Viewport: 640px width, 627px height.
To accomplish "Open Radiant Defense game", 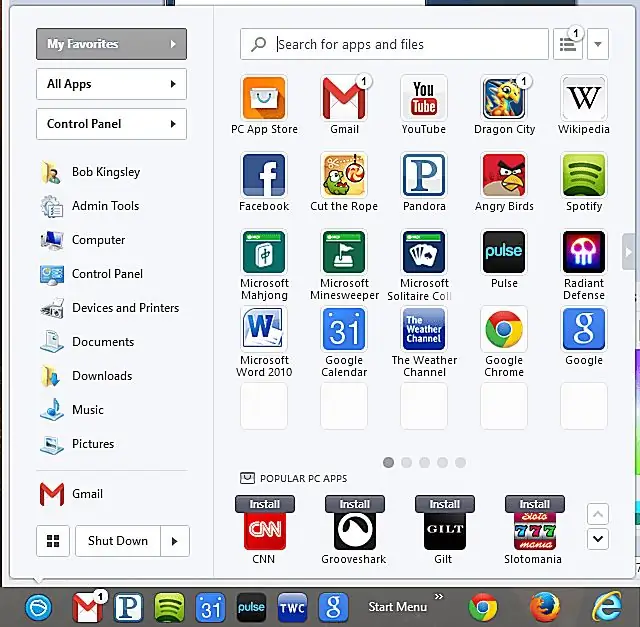I will 584,252.
